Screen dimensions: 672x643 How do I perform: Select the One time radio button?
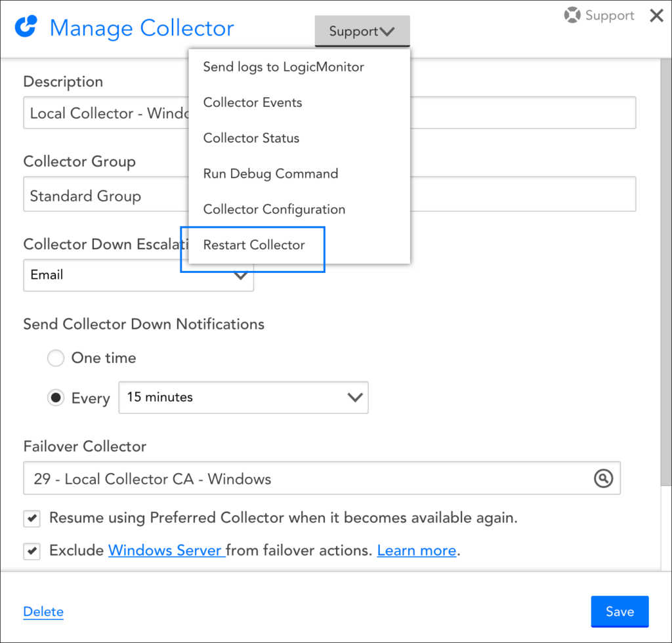click(x=56, y=358)
